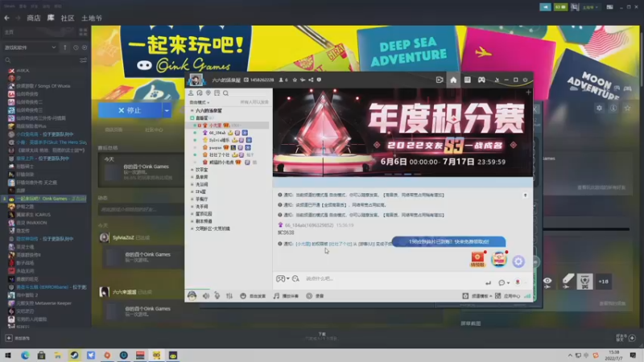Click the YY channel owner avatar
This screenshot has height=362, width=644.
point(196,80)
